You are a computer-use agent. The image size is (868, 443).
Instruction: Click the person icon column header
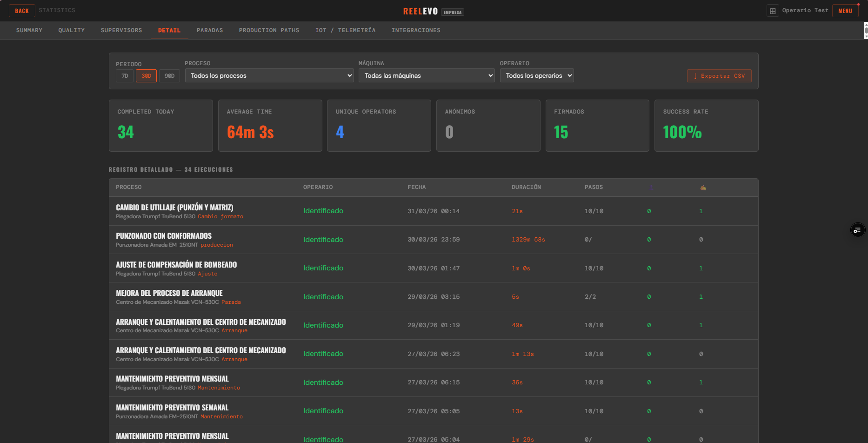click(x=651, y=188)
